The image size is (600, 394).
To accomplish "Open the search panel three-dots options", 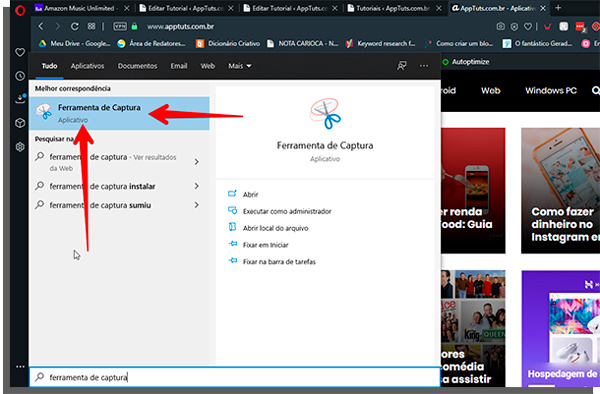I will [424, 66].
